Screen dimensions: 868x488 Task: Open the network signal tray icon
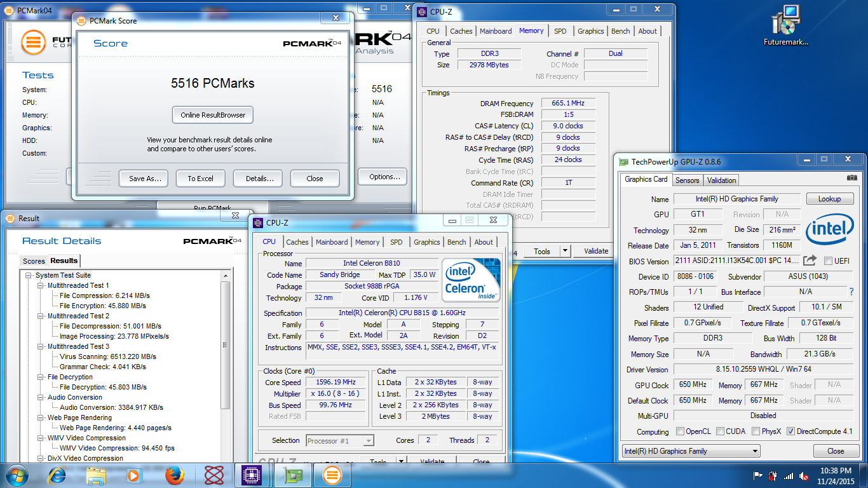click(x=789, y=475)
